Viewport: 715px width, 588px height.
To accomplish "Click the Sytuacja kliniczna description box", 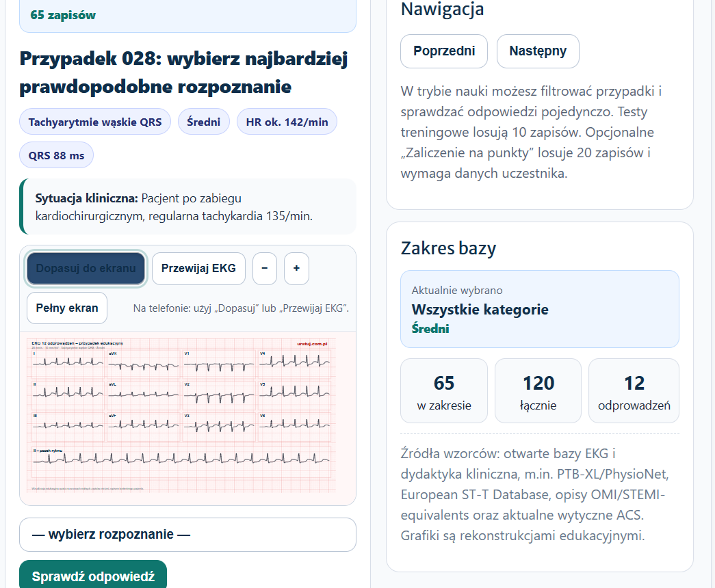I will [x=187, y=206].
